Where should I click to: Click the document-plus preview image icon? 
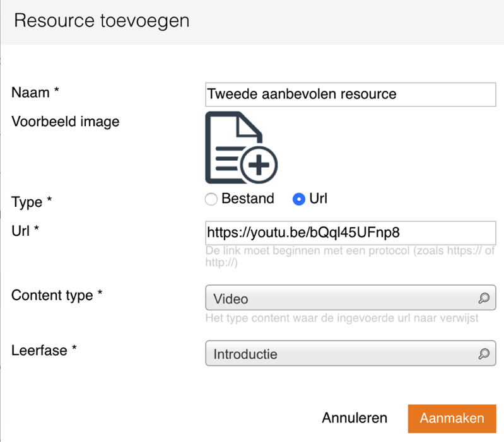(242, 148)
